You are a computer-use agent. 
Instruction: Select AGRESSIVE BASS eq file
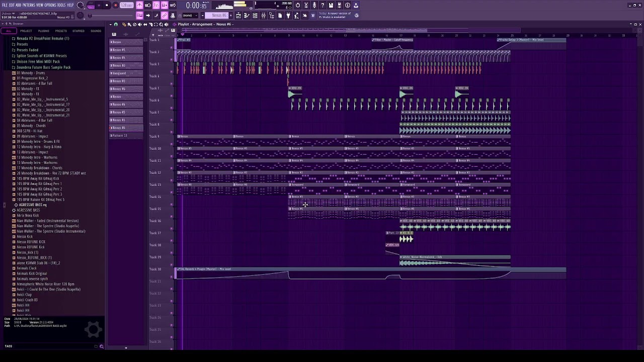pos(32,205)
